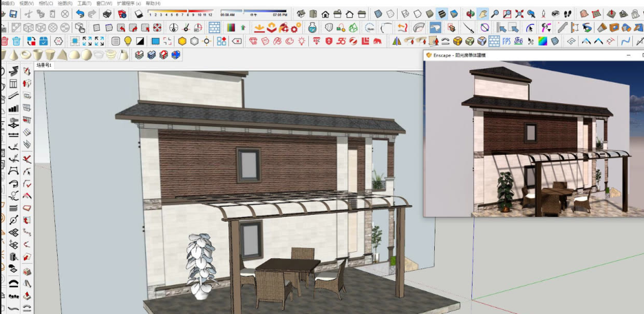Click the Save floppy disk icon
644x314 pixels.
click(13, 14)
